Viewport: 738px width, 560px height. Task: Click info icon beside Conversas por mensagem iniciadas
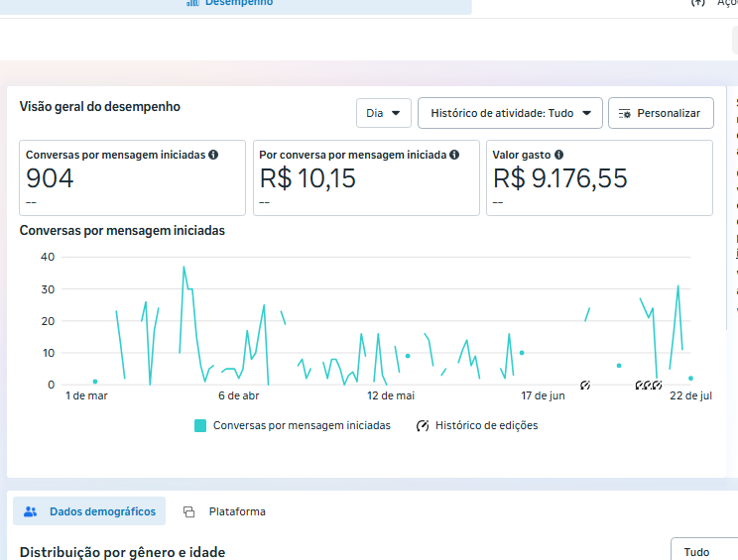tap(213, 156)
